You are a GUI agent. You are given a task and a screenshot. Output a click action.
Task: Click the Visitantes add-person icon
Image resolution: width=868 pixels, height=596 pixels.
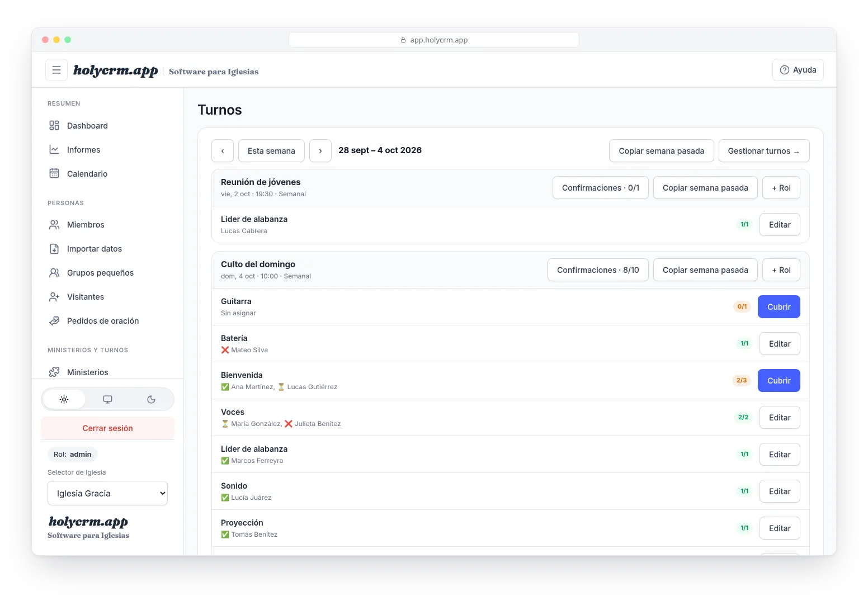pos(54,296)
